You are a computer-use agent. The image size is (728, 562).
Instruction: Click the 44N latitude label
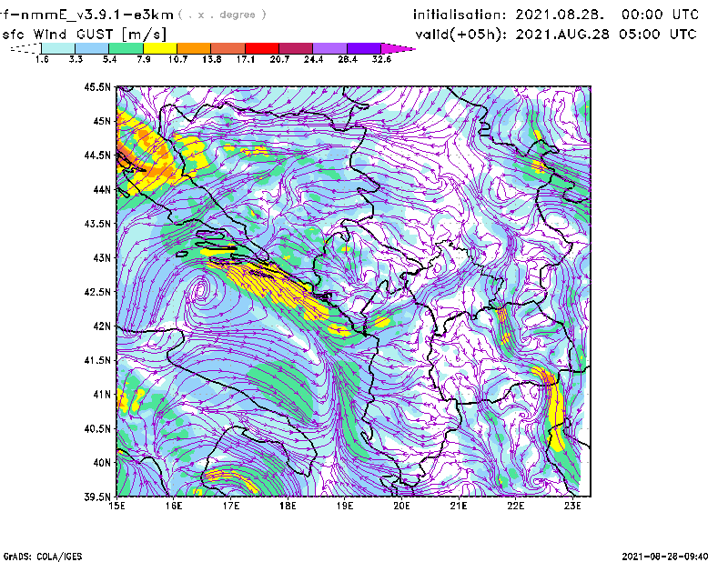pyautogui.click(x=102, y=189)
